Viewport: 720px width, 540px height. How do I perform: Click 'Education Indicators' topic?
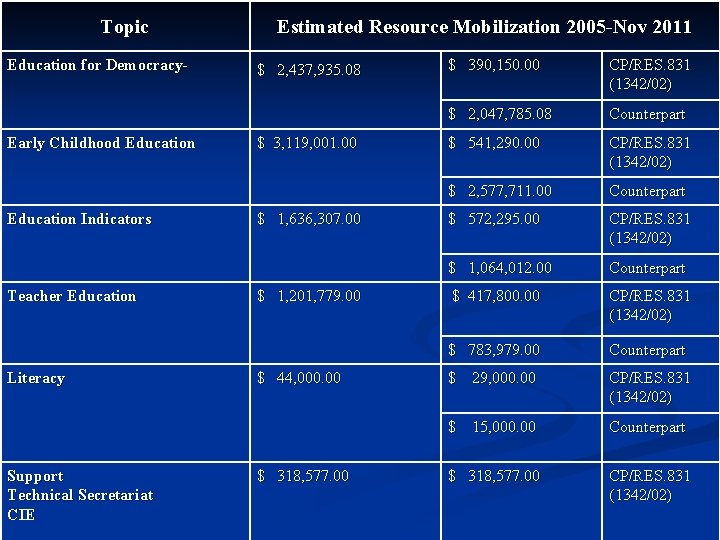point(125,243)
